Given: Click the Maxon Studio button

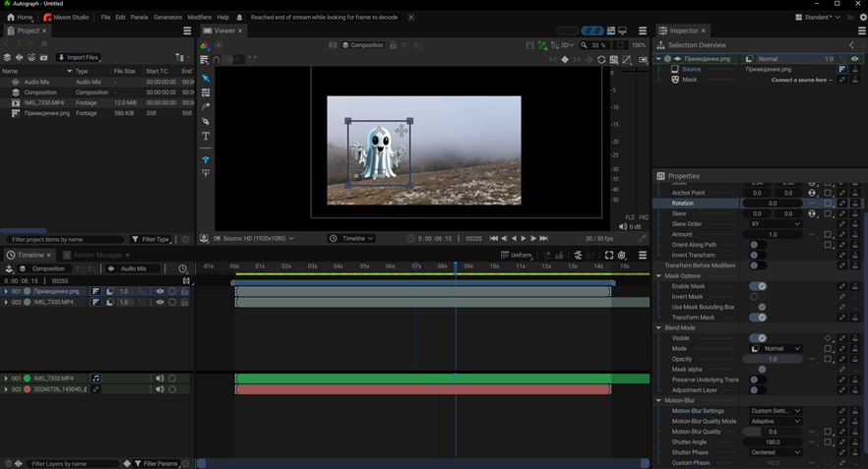Looking at the screenshot, I should coord(66,17).
